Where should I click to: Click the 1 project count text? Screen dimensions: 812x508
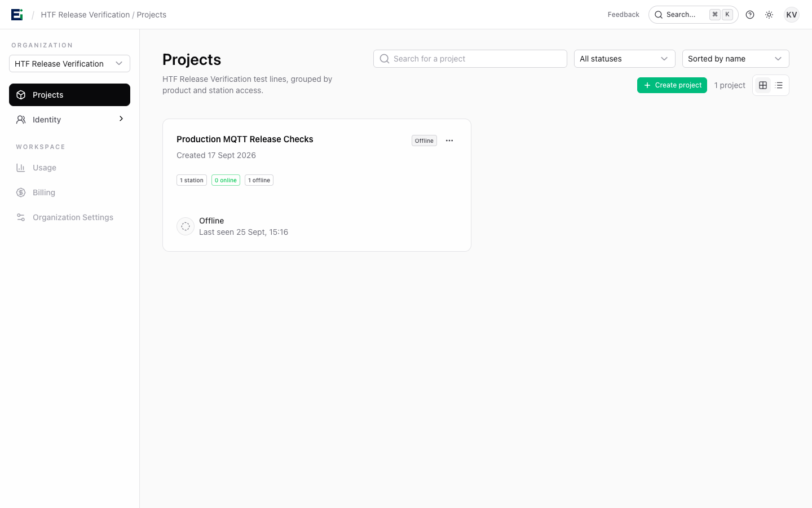[730, 85]
